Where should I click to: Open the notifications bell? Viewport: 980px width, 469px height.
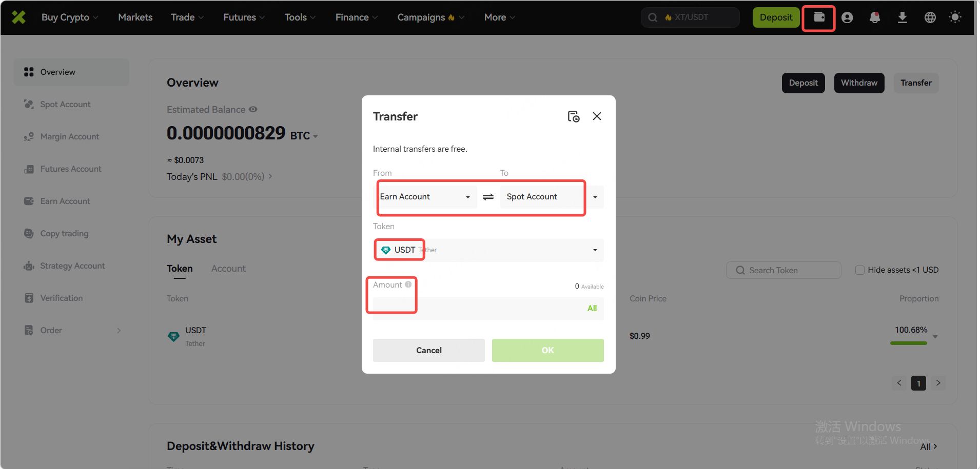coord(875,17)
